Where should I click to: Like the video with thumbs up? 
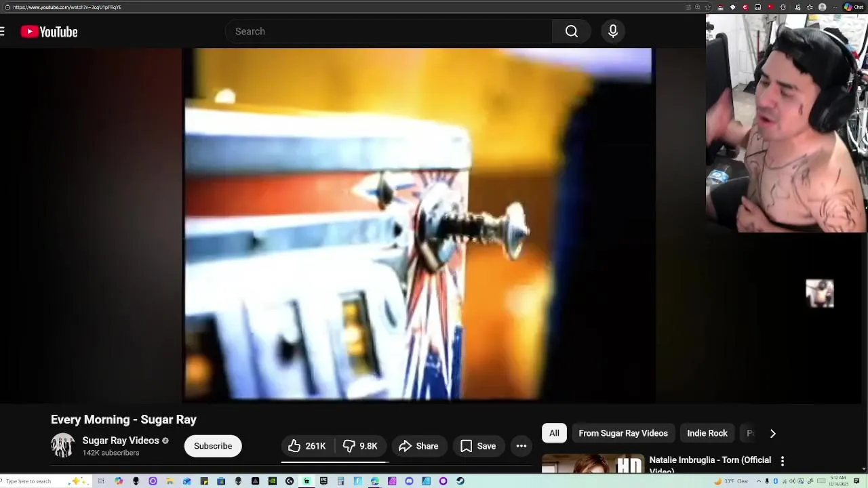coord(307,446)
